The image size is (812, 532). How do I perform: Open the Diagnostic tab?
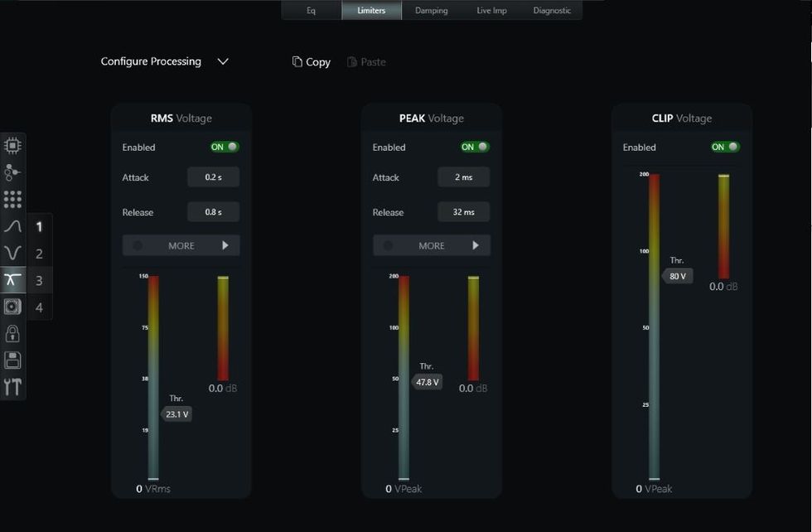[x=552, y=11]
